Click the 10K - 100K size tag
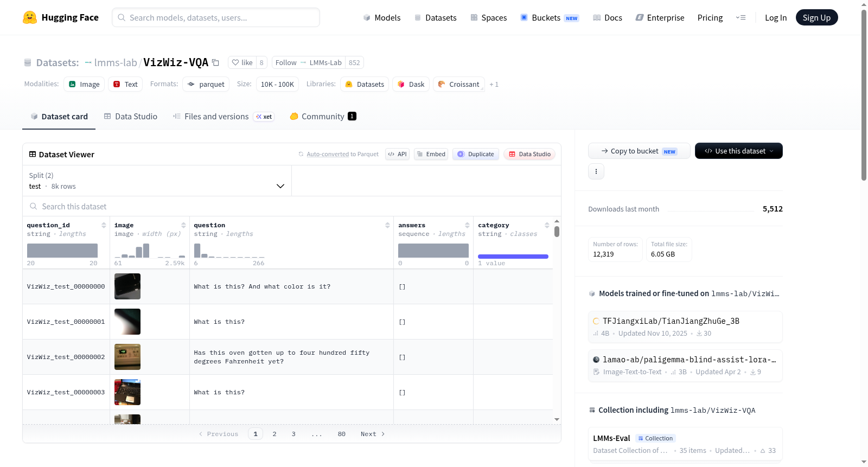This screenshot has height=467, width=868. point(277,84)
